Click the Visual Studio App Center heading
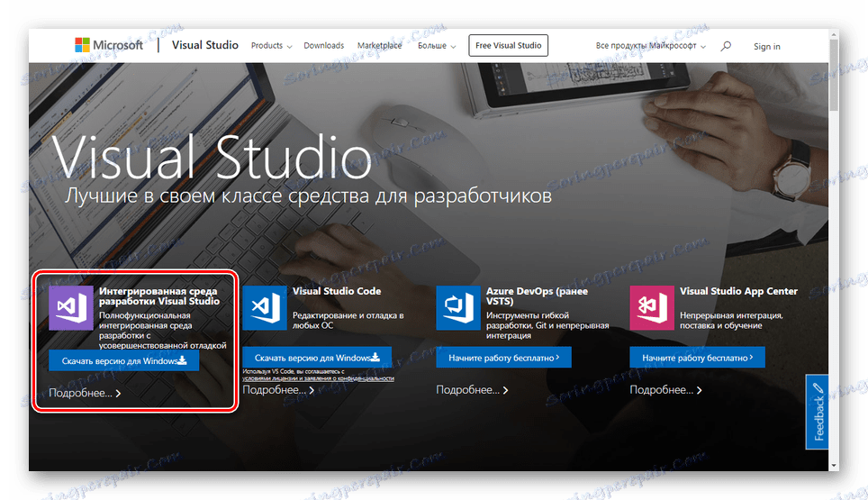868x500 pixels. [x=738, y=291]
